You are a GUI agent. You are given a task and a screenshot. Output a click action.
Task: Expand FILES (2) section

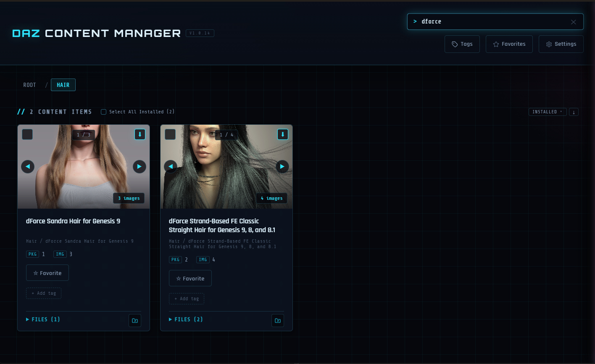[x=186, y=319]
